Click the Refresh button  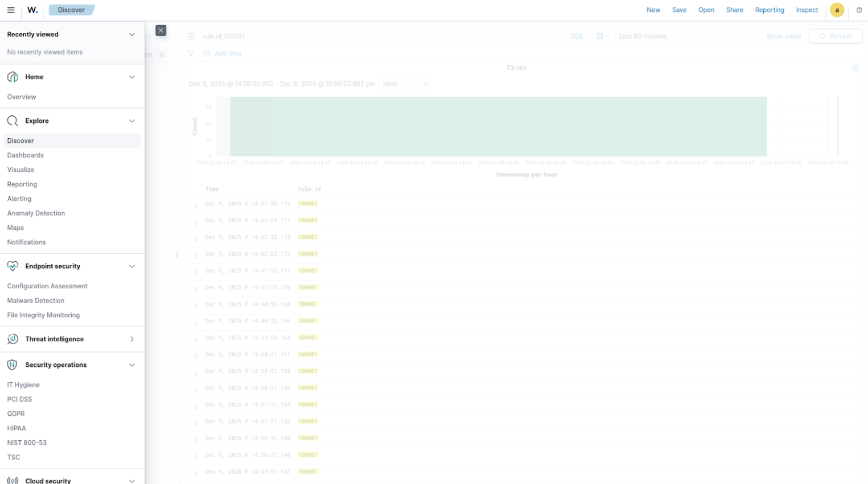tap(835, 36)
